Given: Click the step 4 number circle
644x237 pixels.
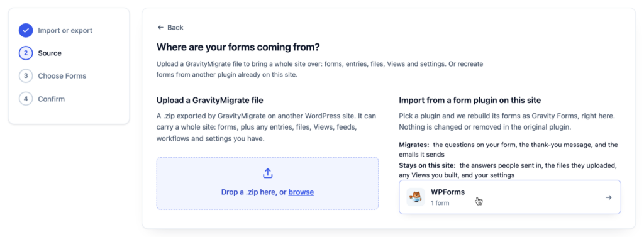Looking at the screenshot, I should tap(25, 99).
